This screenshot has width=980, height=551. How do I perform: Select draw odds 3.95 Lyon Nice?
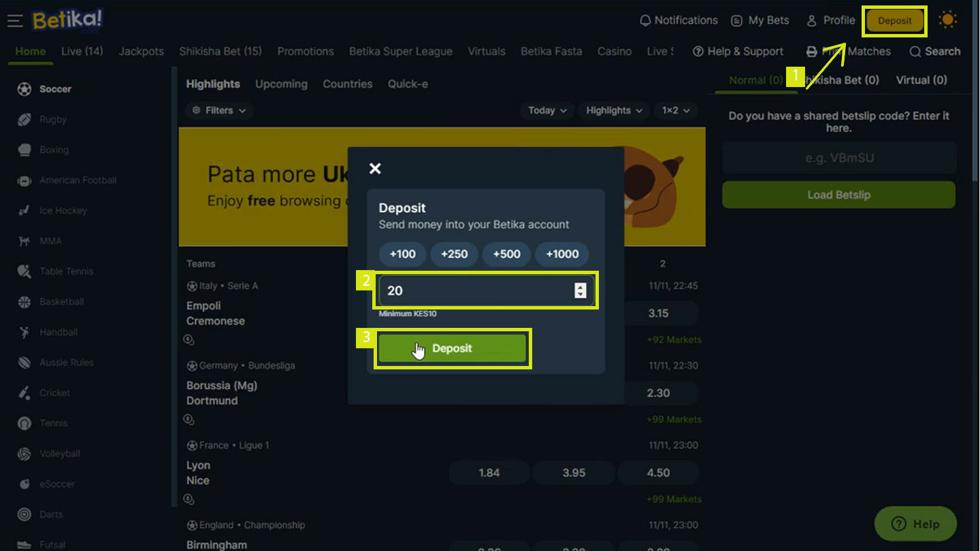[574, 473]
